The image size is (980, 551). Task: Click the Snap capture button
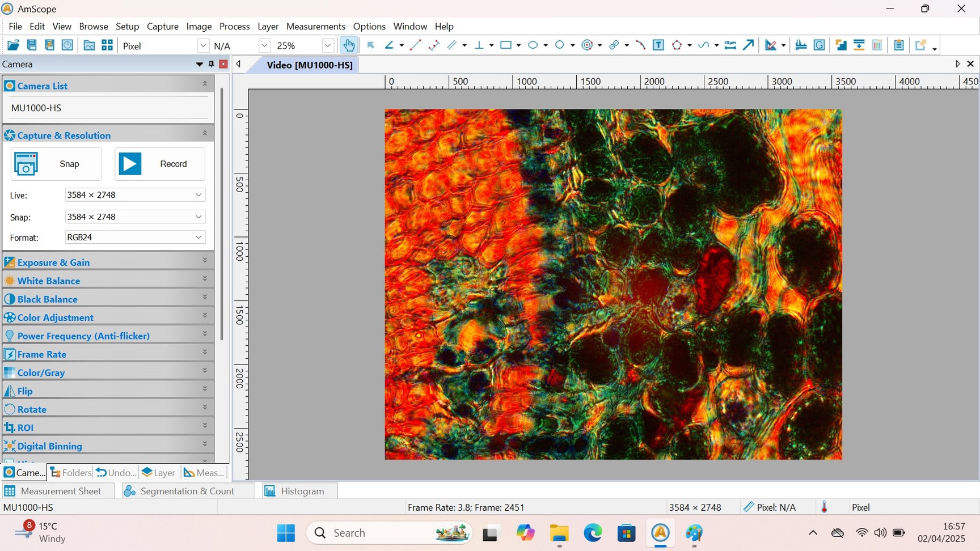tap(56, 164)
